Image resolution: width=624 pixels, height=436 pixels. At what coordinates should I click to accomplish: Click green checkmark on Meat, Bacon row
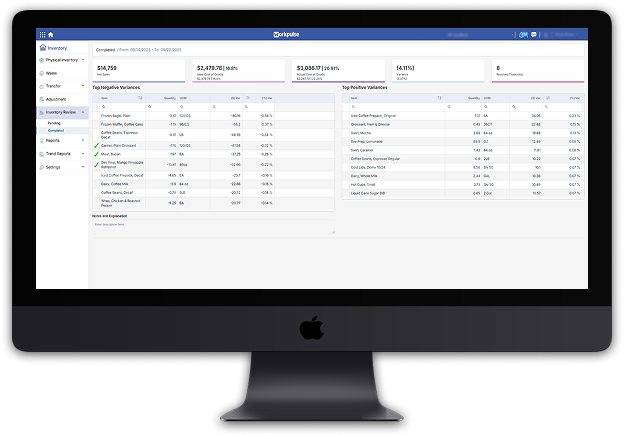[x=96, y=154]
